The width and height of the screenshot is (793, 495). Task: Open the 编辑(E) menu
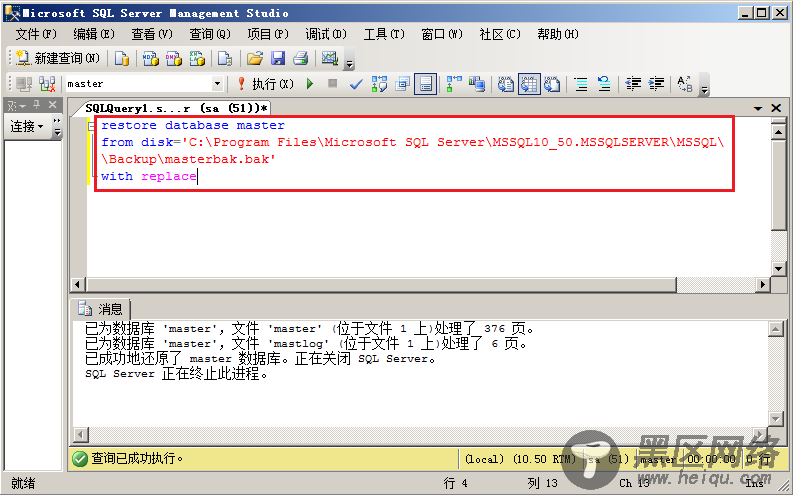94,34
